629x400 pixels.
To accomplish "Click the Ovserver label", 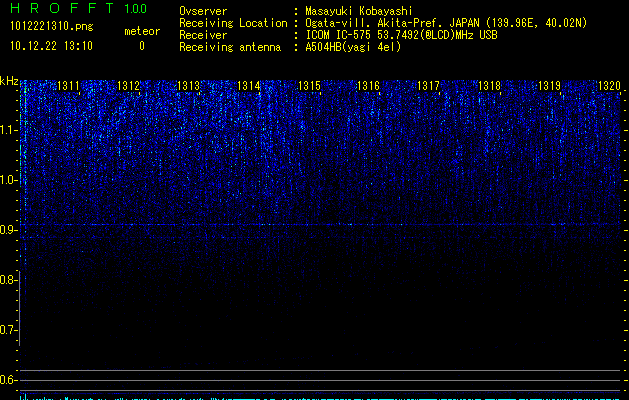I will point(203,11).
